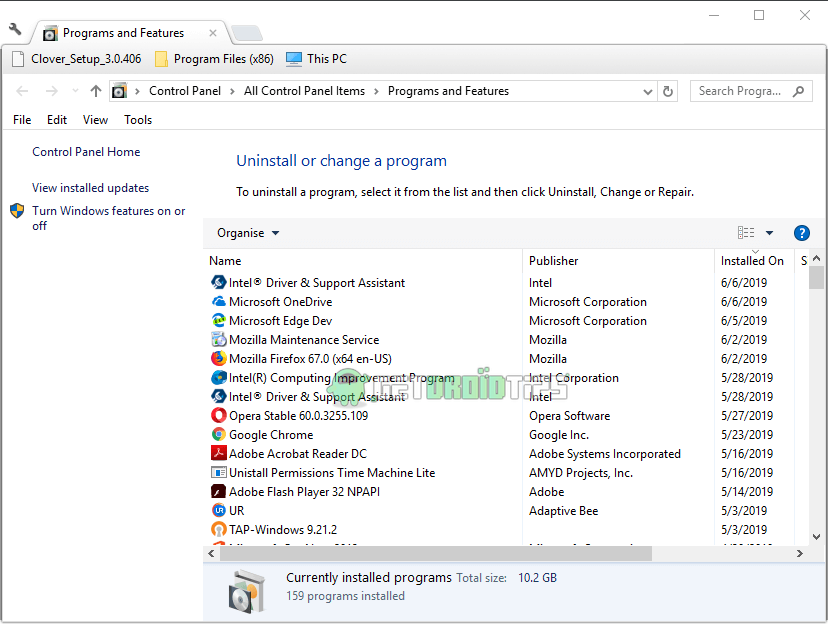
Task: Expand the chevron before Control Panel
Action: [x=137, y=91]
